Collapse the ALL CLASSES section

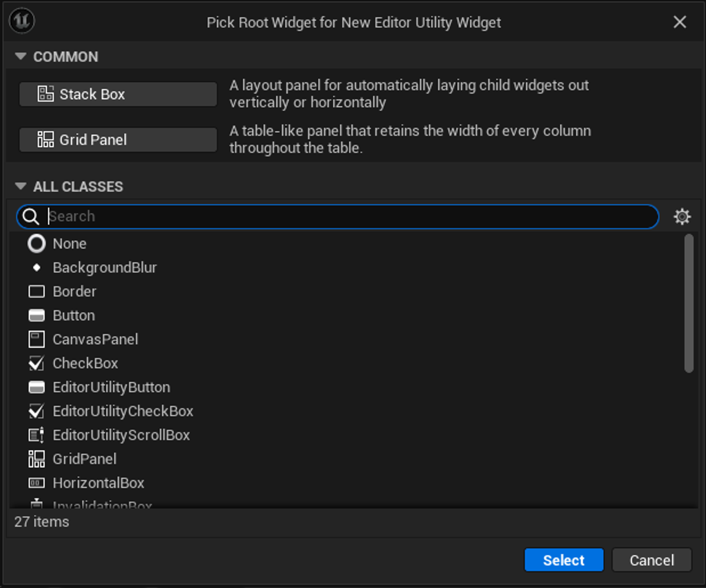pos(21,186)
